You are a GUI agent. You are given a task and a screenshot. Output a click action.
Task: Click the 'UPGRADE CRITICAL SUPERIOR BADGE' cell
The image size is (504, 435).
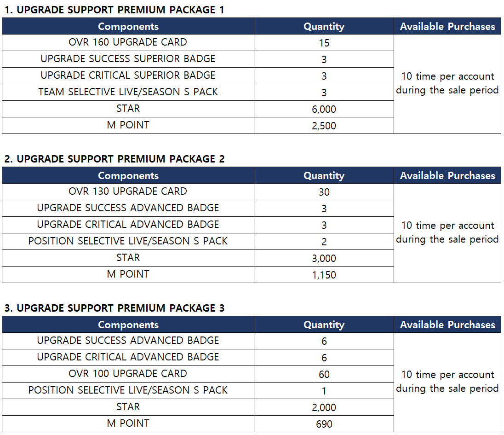(128, 75)
